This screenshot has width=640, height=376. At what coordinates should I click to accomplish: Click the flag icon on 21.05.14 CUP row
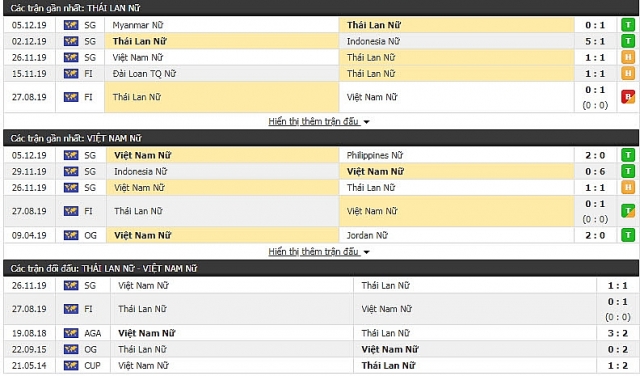71,365
